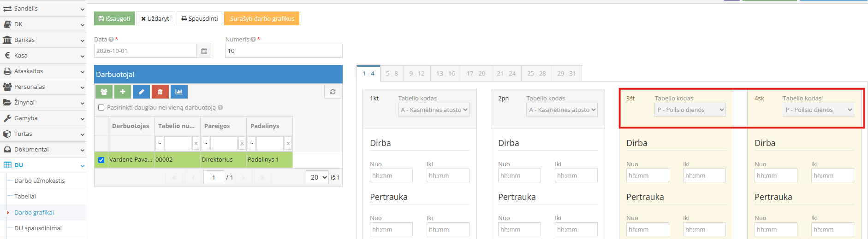Screen dimensions: 868x239
Task: Open the calendar picker for Data
Action: click(204, 51)
